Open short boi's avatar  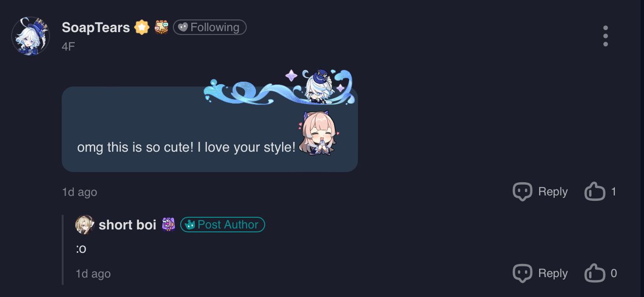point(85,225)
